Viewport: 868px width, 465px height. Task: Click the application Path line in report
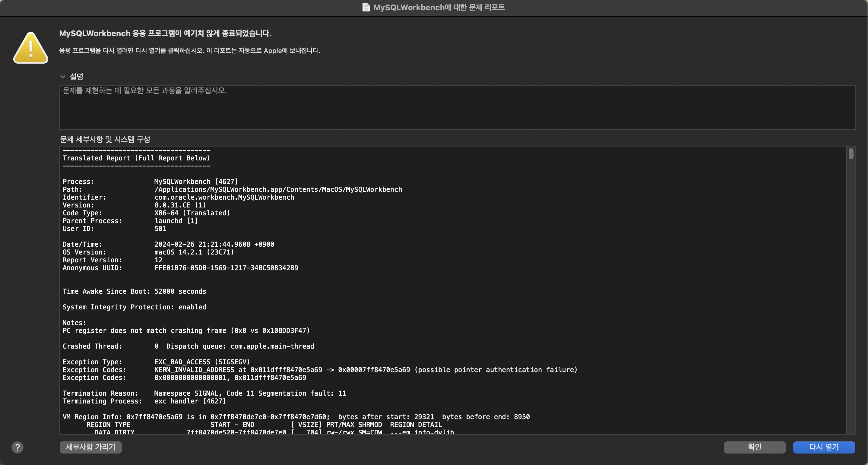click(x=278, y=189)
